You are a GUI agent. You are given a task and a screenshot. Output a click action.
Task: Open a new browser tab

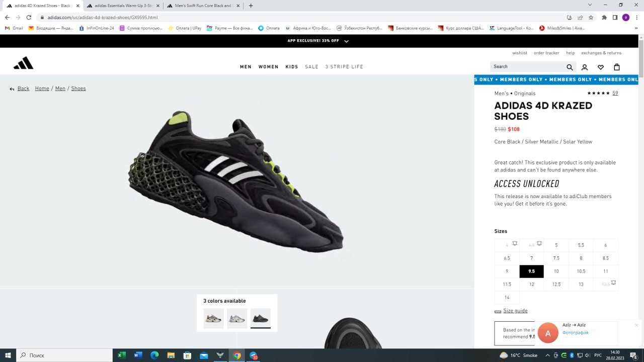(251, 6)
